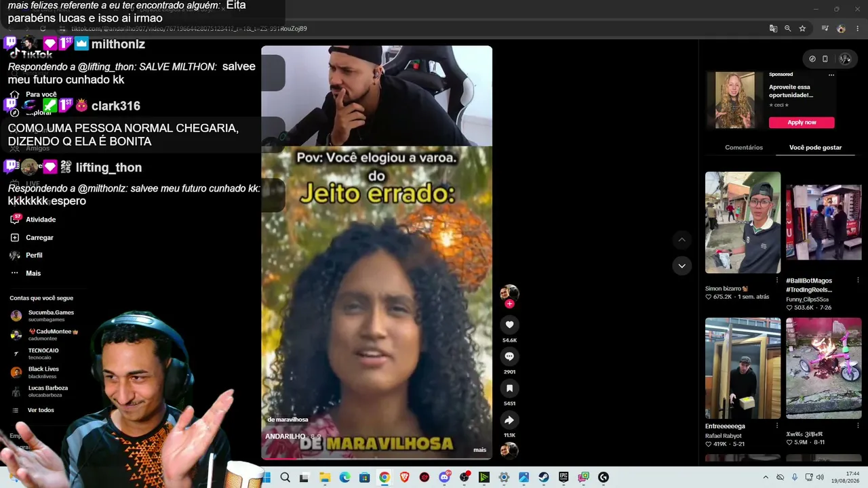Image resolution: width=868 pixels, height=488 pixels.
Task: Open Discord from the taskbar
Action: pyautogui.click(x=444, y=477)
